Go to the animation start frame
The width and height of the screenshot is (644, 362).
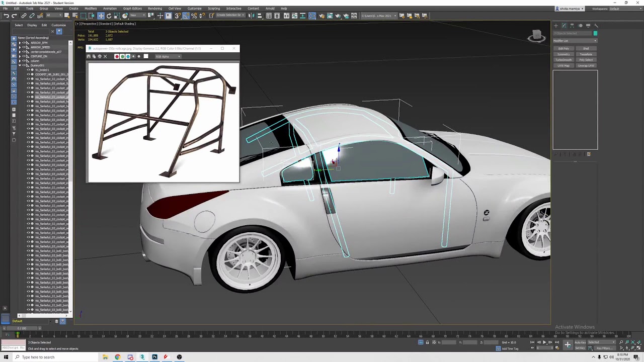[x=532, y=342]
